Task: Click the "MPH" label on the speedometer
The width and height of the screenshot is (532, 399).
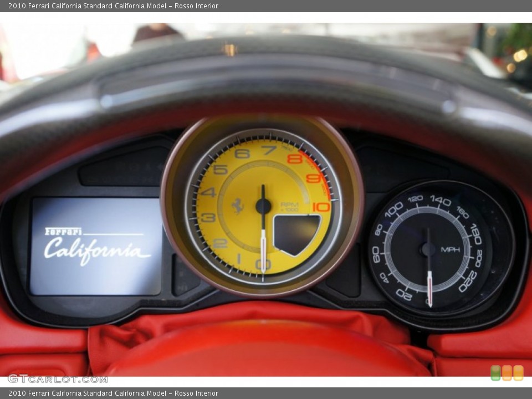Action: click(x=450, y=249)
